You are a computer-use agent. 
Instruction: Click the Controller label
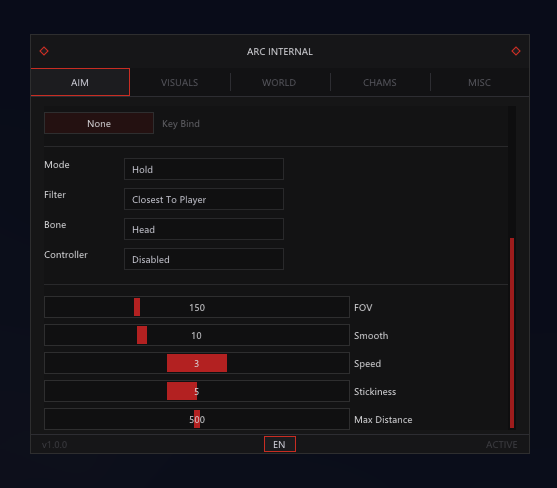(x=66, y=255)
